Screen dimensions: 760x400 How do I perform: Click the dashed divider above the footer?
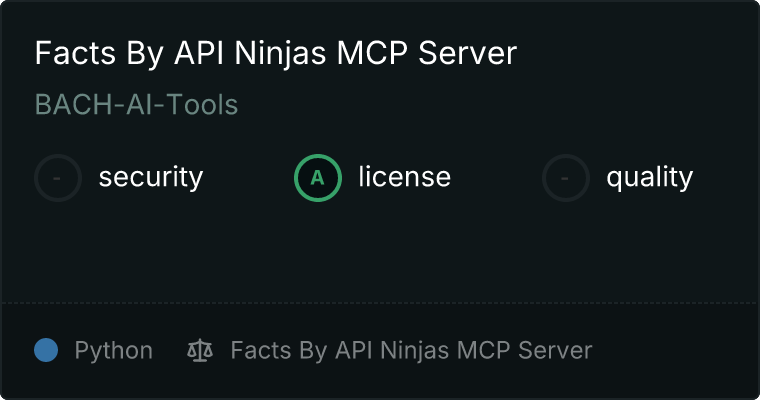380,302
